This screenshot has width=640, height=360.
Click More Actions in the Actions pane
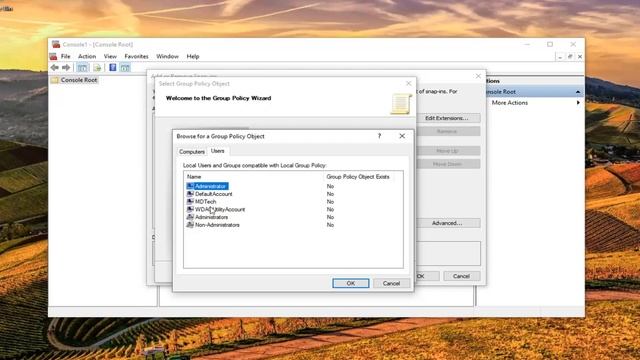(x=510, y=103)
